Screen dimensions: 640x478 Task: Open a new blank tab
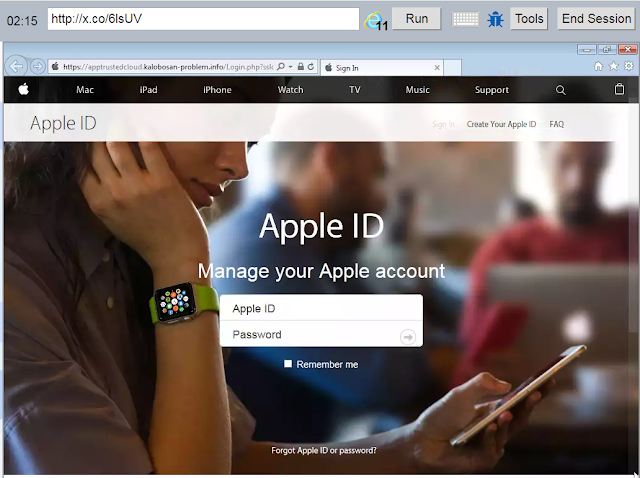point(453,68)
